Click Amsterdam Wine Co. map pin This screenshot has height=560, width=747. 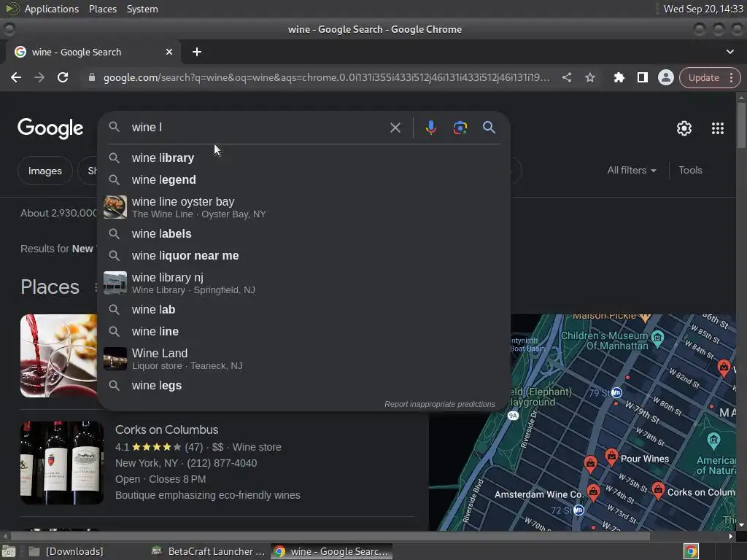pos(593,492)
